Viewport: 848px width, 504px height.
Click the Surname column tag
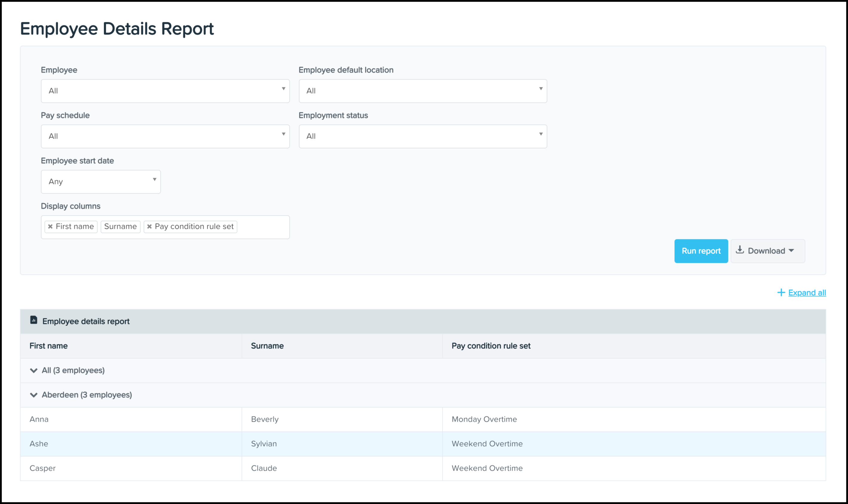121,227
